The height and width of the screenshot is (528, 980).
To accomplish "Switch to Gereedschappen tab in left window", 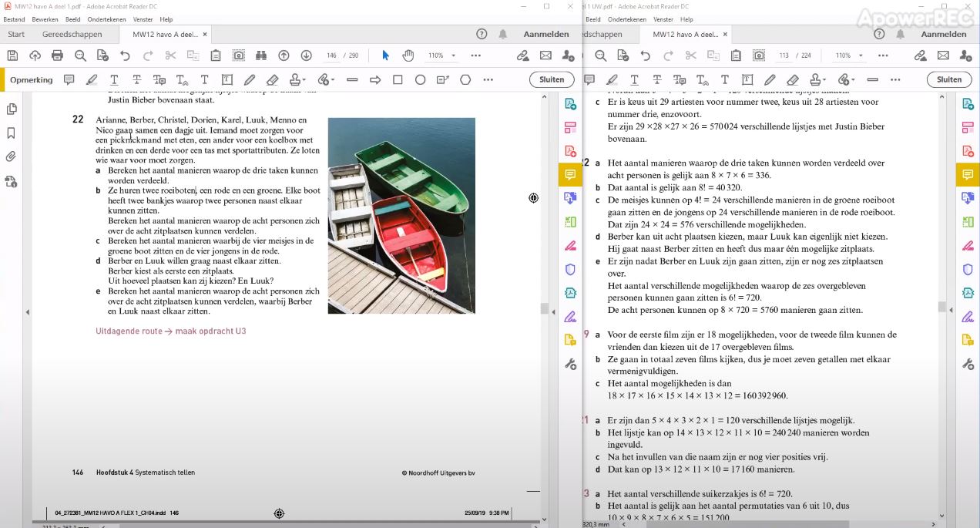I will tap(72, 35).
